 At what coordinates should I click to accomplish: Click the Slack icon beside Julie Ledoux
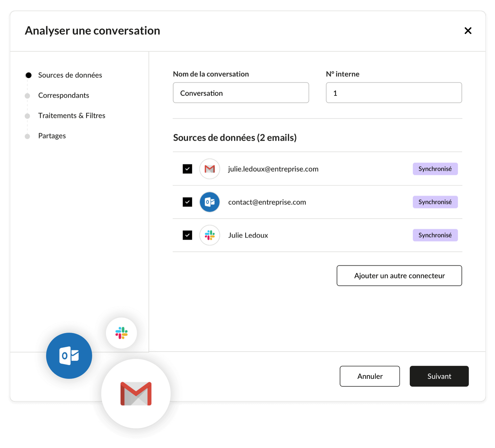coord(210,235)
